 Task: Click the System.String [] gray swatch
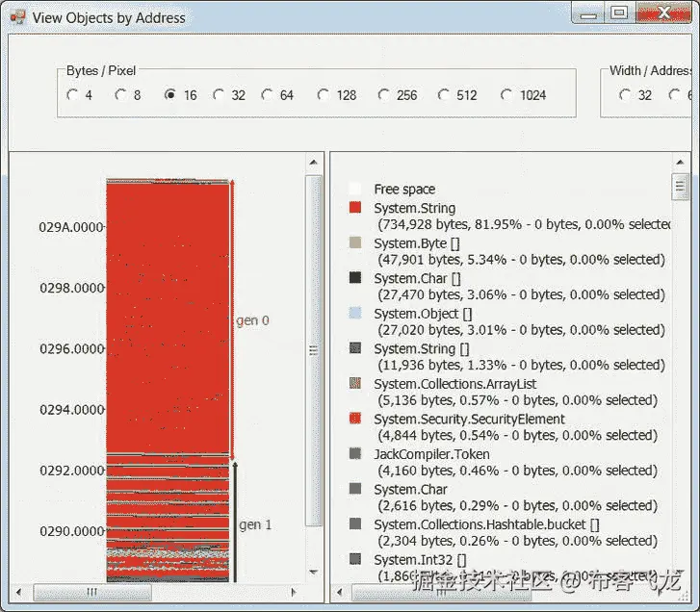(x=355, y=347)
